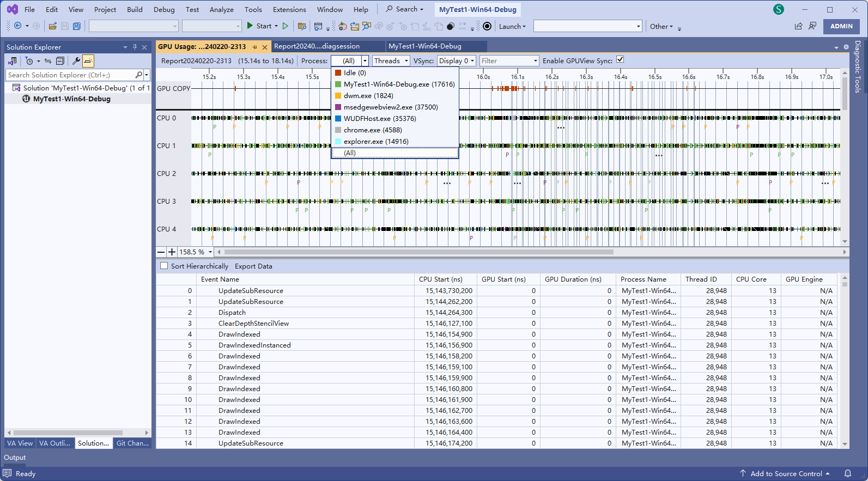This screenshot has height=481, width=868.
Task: Click the round record icon before Launch
Action: coord(487,26)
